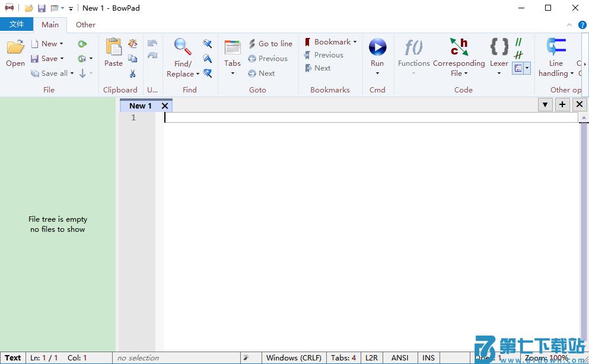Collapse the ribbon with caret icon
Screen dimensions: 589x364
coord(569,25)
